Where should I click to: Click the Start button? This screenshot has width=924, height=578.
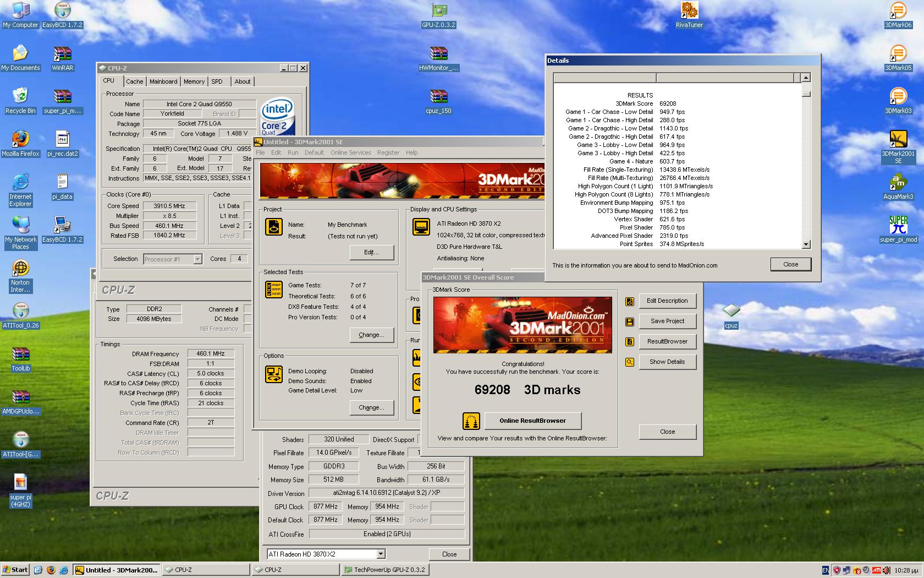tap(15, 570)
